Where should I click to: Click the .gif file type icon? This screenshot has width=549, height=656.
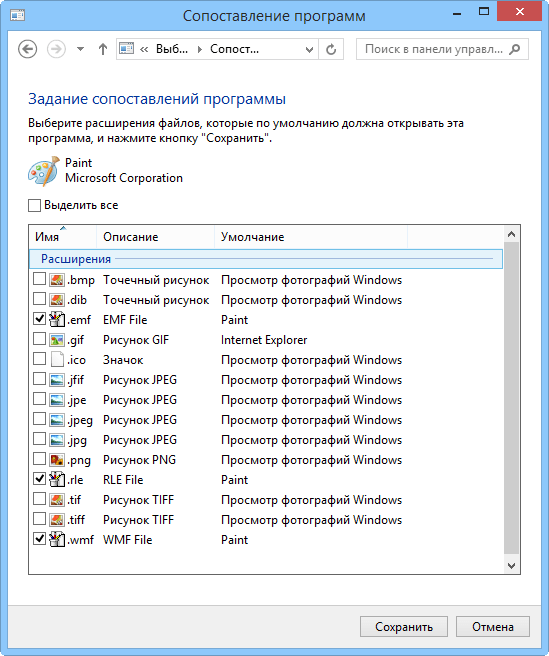coord(57,340)
